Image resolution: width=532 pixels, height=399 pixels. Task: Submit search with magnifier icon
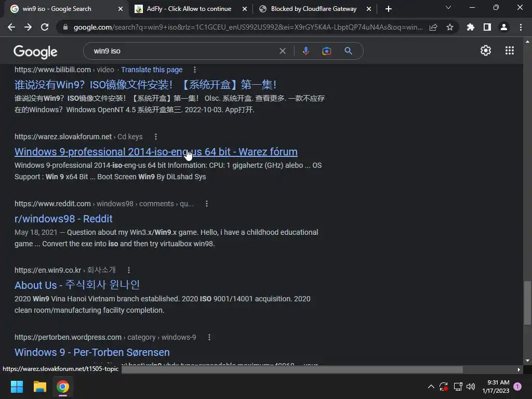(x=348, y=51)
